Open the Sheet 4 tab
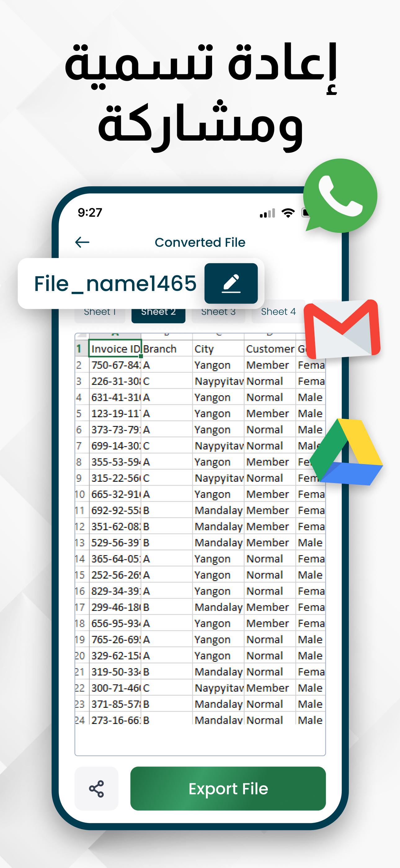 tap(278, 312)
